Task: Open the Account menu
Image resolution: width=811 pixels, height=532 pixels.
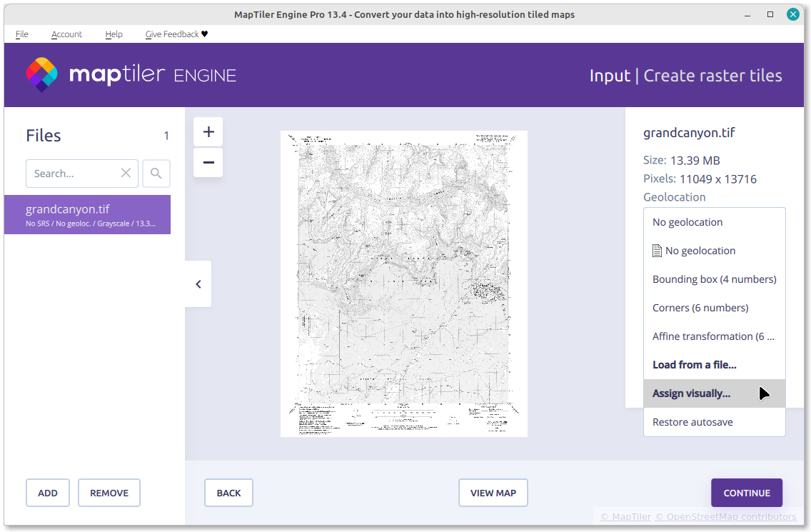Action: (66, 34)
